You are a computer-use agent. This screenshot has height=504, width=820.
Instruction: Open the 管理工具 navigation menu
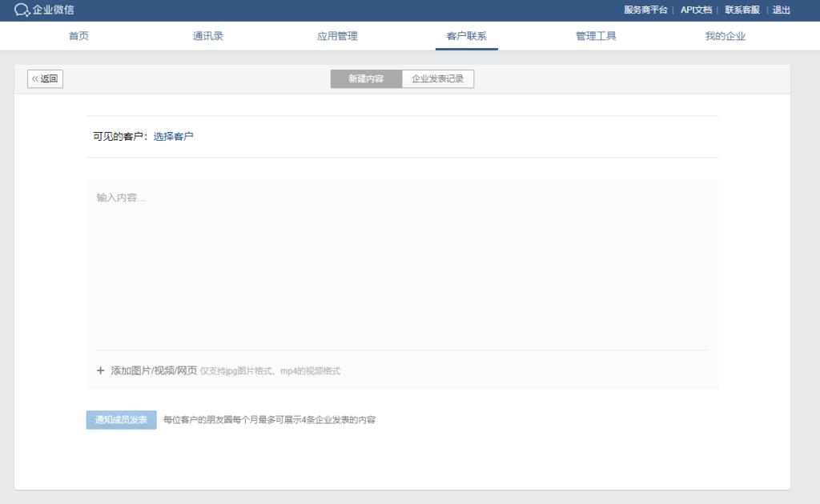[594, 36]
